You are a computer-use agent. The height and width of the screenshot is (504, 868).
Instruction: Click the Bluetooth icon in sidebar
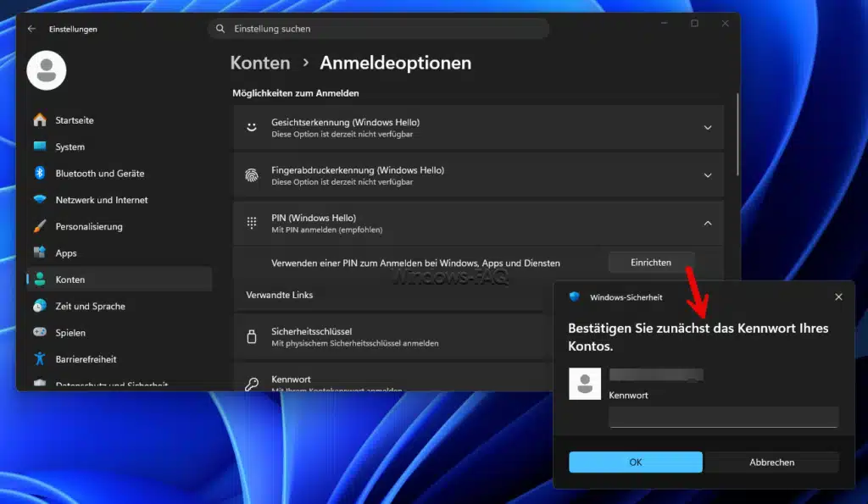point(40,173)
